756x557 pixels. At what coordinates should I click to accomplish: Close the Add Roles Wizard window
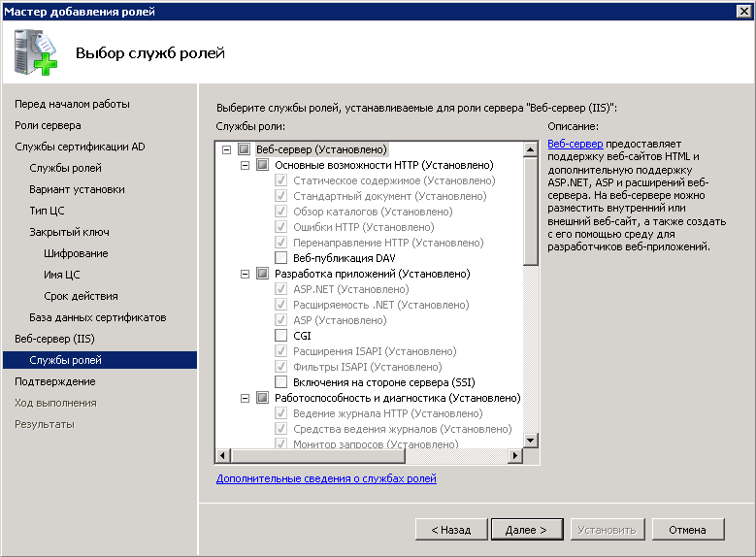coord(742,11)
